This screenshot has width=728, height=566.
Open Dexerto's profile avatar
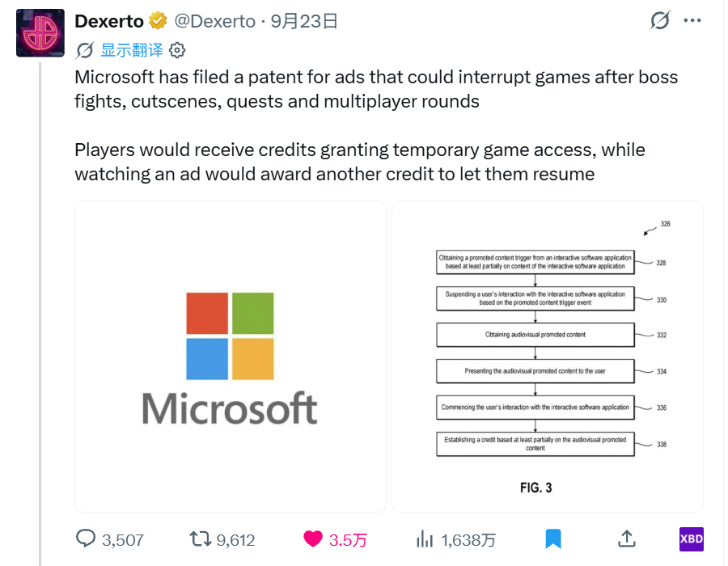point(40,33)
